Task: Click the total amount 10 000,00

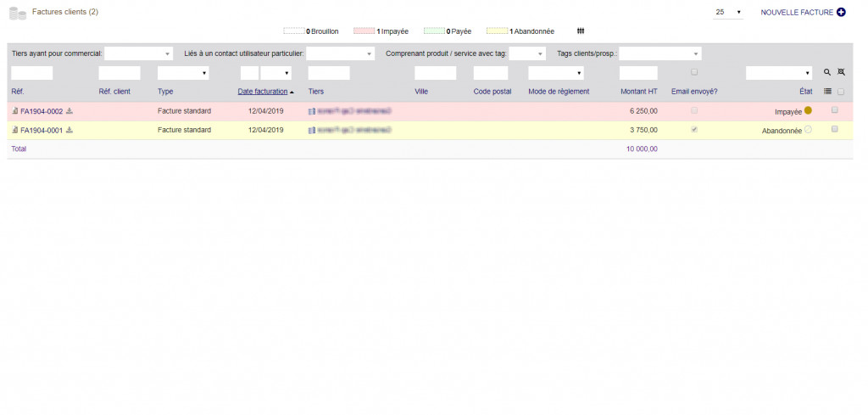Action: [x=643, y=149]
